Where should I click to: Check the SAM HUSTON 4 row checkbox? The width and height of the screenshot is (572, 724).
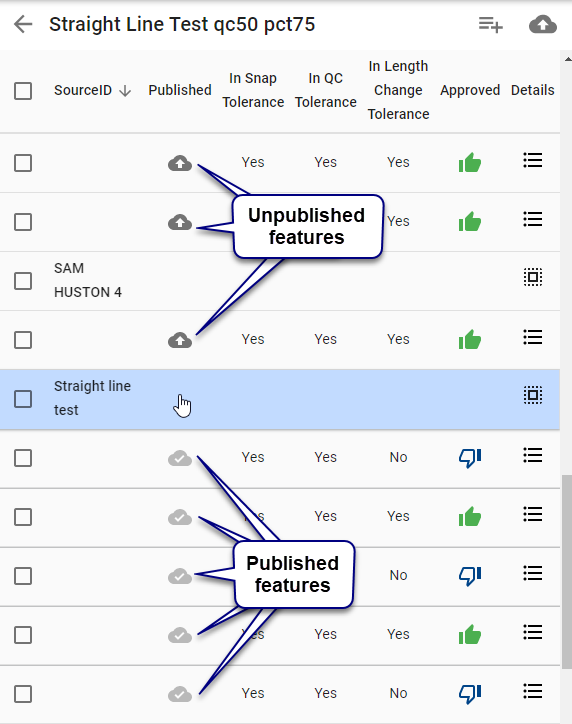click(x=23, y=281)
